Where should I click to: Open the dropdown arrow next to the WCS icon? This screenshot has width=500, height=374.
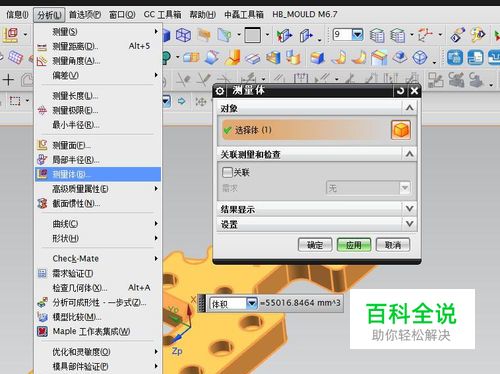tap(440, 35)
